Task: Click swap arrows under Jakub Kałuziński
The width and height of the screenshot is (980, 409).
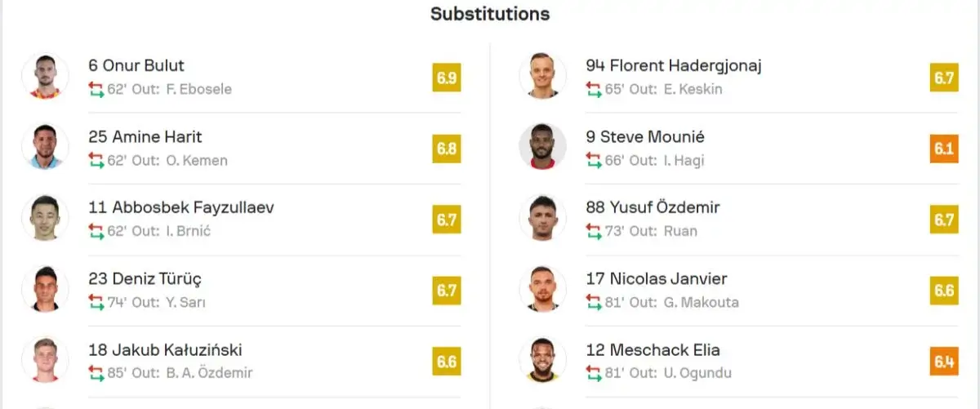Action: click(96, 373)
